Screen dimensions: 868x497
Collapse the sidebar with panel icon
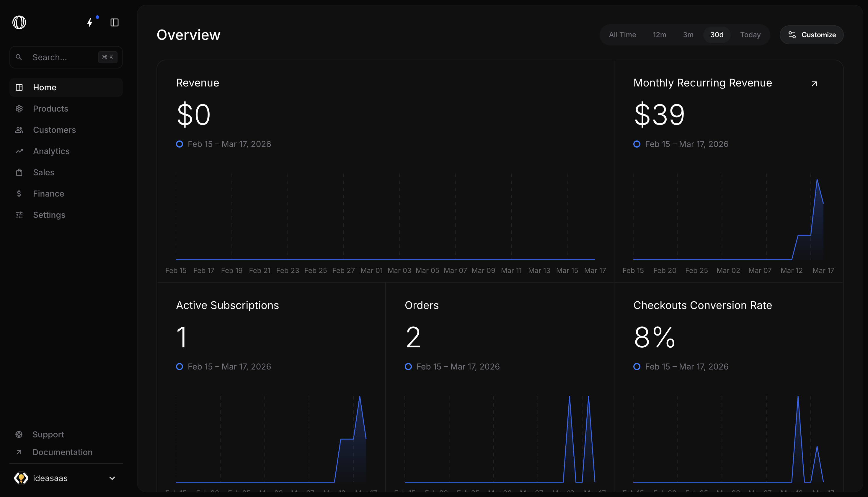point(114,22)
